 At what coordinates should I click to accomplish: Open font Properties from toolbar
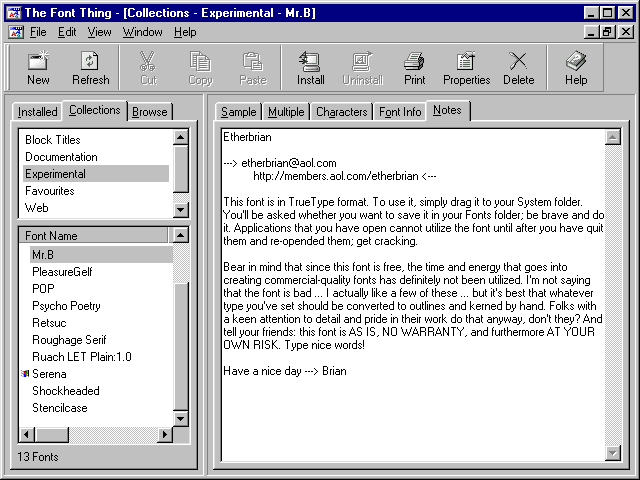[x=467, y=68]
